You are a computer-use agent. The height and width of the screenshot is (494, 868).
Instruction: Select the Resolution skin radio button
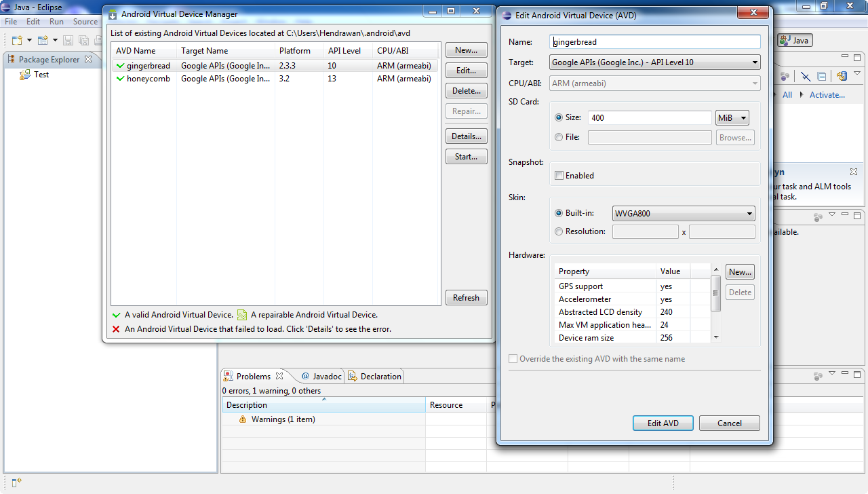point(559,231)
